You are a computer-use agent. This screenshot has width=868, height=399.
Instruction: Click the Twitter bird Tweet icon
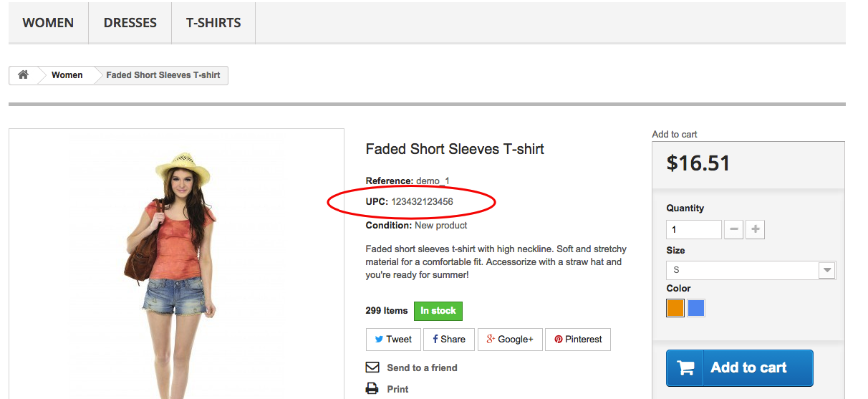(x=378, y=340)
